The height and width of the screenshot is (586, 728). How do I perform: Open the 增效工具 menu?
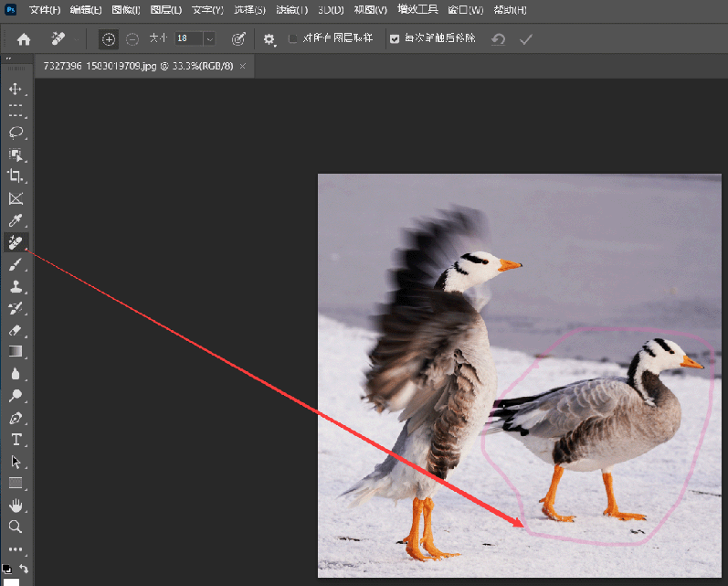(x=417, y=9)
